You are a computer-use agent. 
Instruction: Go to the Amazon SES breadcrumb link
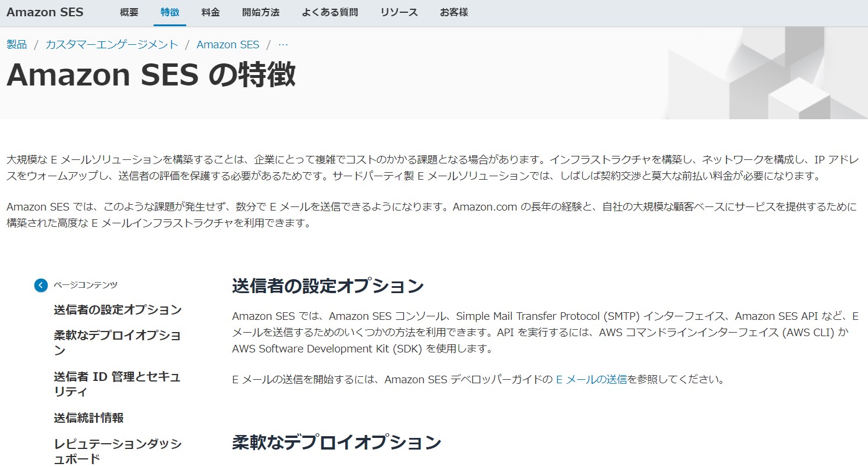(x=228, y=44)
